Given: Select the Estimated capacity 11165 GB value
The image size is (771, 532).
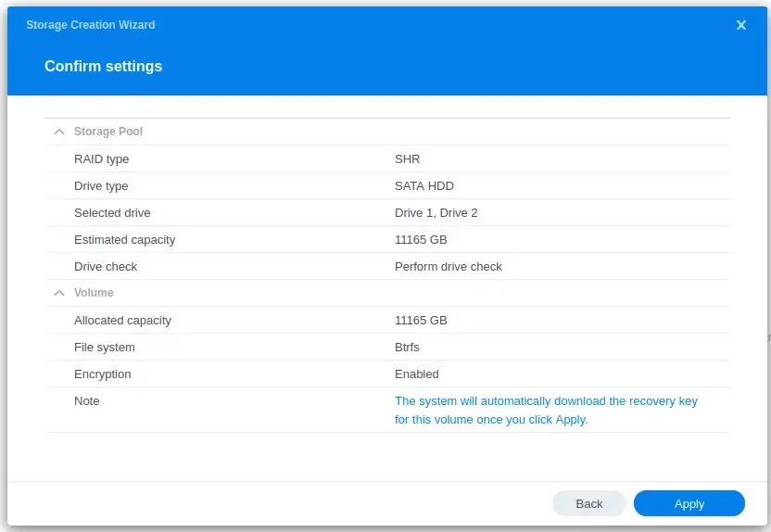Looking at the screenshot, I should click(x=421, y=240).
